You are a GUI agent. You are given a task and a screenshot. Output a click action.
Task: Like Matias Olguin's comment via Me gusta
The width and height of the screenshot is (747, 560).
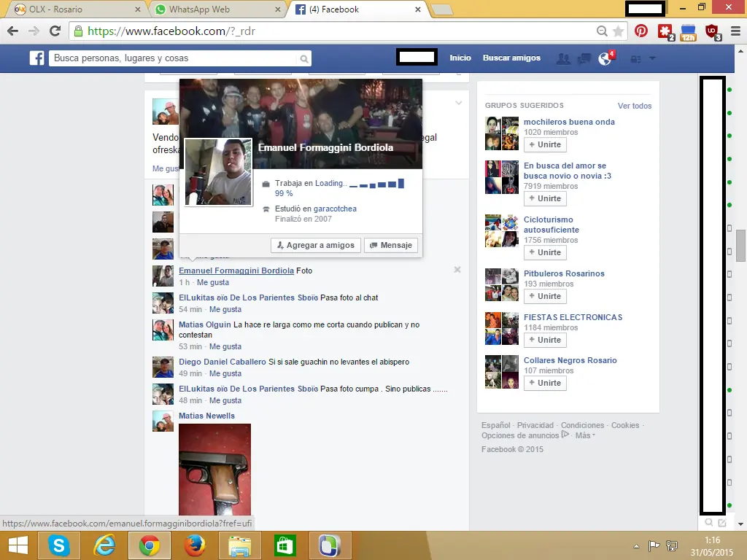pos(225,346)
